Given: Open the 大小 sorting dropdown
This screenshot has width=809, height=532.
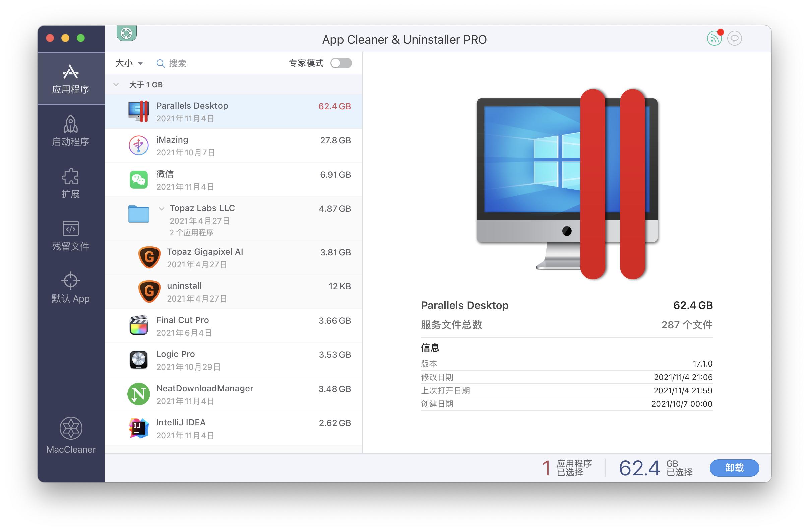Looking at the screenshot, I should coord(128,63).
